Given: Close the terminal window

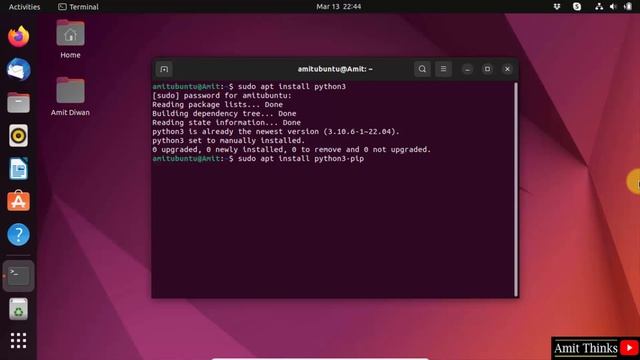Looking at the screenshot, I should [x=507, y=69].
